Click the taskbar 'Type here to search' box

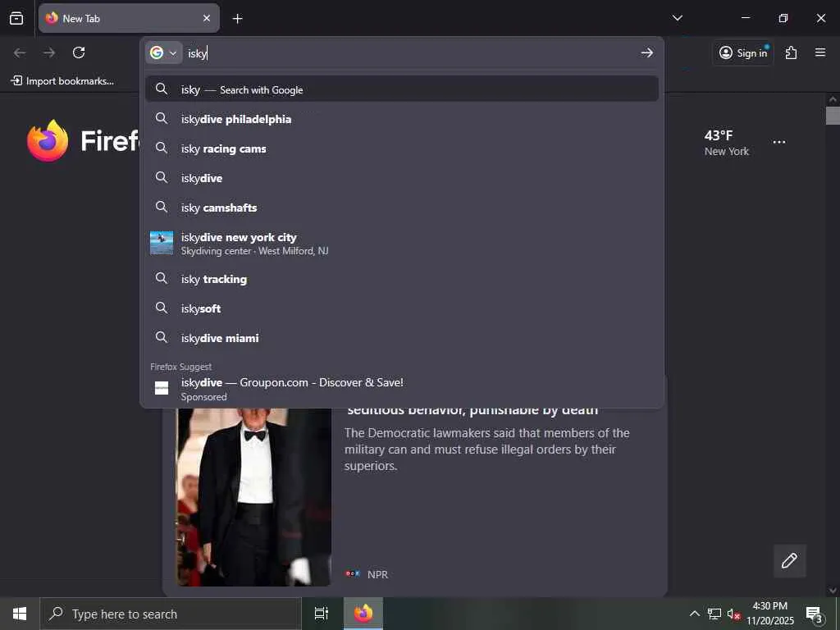click(171, 614)
